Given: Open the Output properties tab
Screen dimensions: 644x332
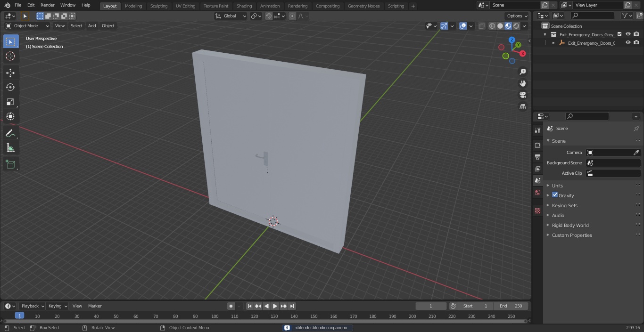Looking at the screenshot, I should (537, 157).
